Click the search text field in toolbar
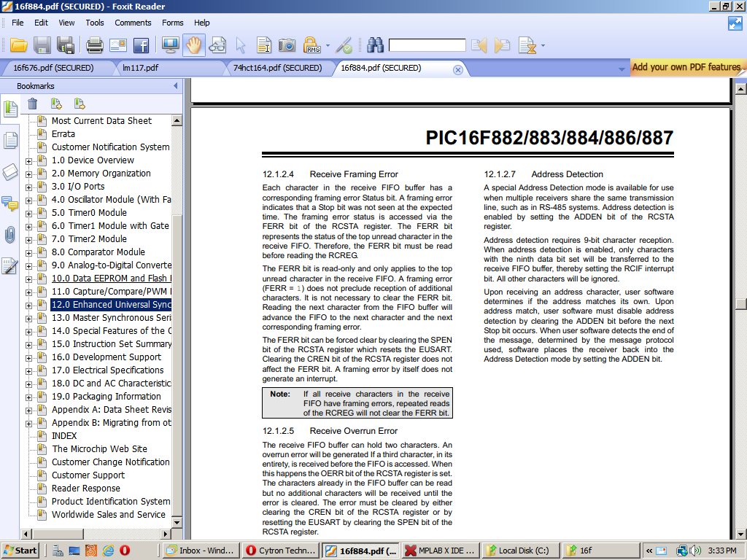The height and width of the screenshot is (560, 747). [427, 45]
